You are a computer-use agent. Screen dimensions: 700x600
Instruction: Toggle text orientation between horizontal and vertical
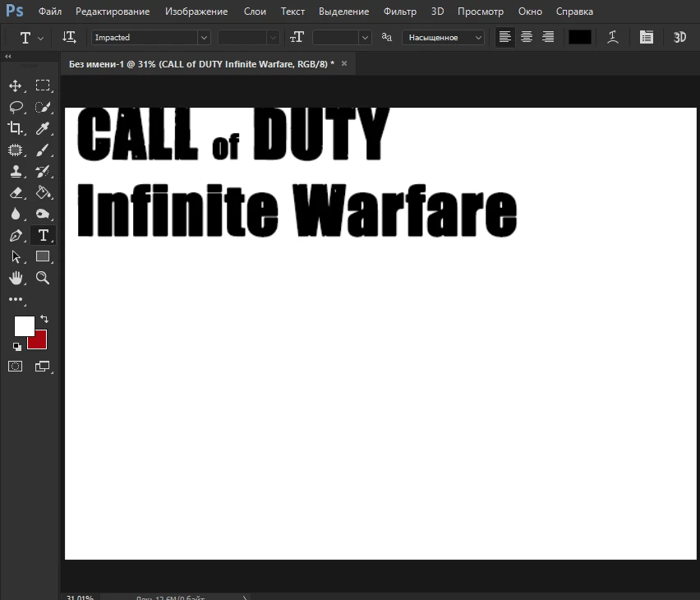(x=69, y=37)
